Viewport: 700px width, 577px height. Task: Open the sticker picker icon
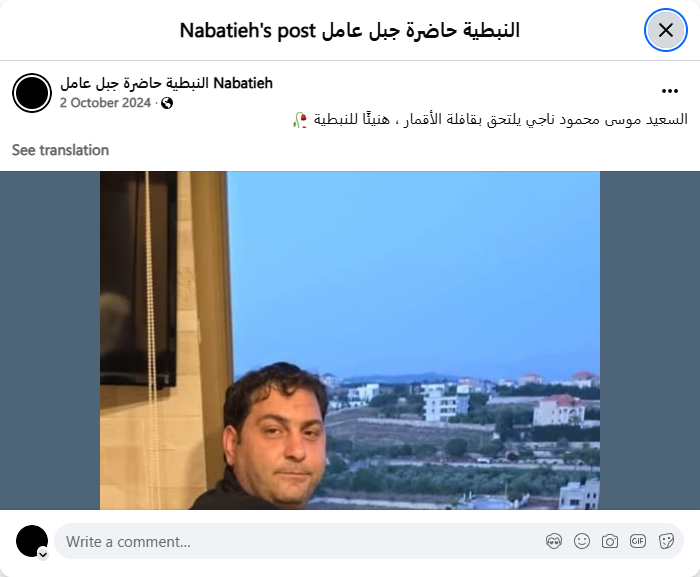click(x=666, y=541)
